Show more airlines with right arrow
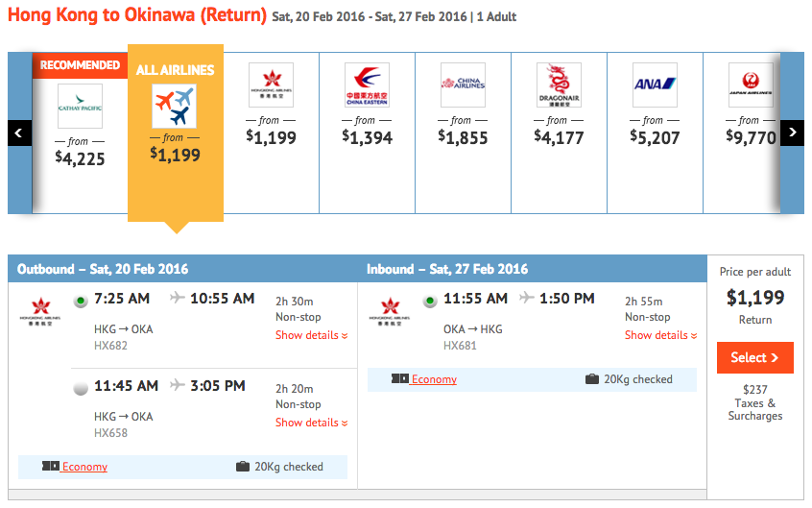Screen dimensions: 812x508 click(x=792, y=133)
